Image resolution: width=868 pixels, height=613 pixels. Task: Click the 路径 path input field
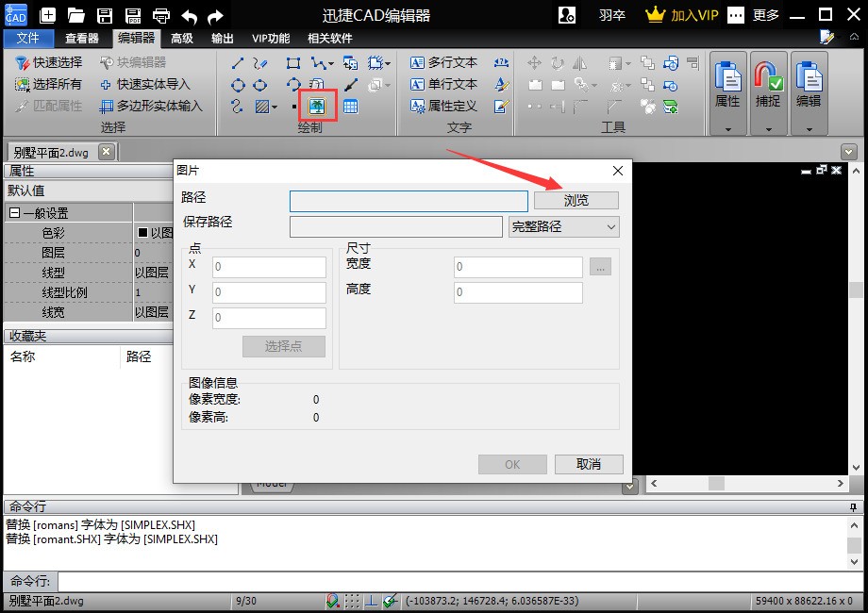tap(409, 201)
